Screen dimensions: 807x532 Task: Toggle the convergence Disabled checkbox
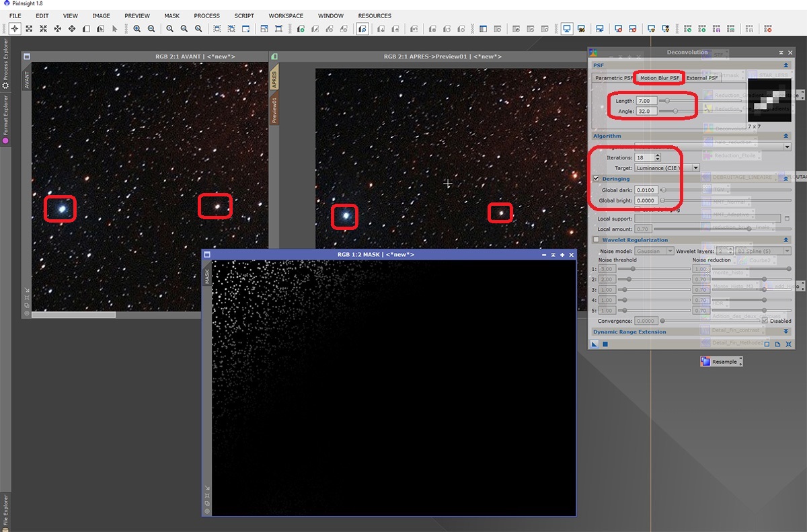point(765,321)
